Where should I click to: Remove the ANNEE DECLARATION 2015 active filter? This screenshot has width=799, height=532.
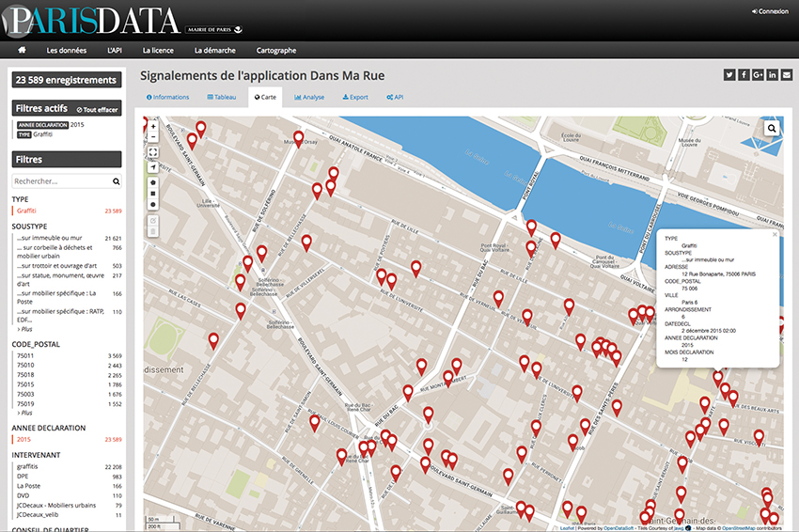point(51,125)
